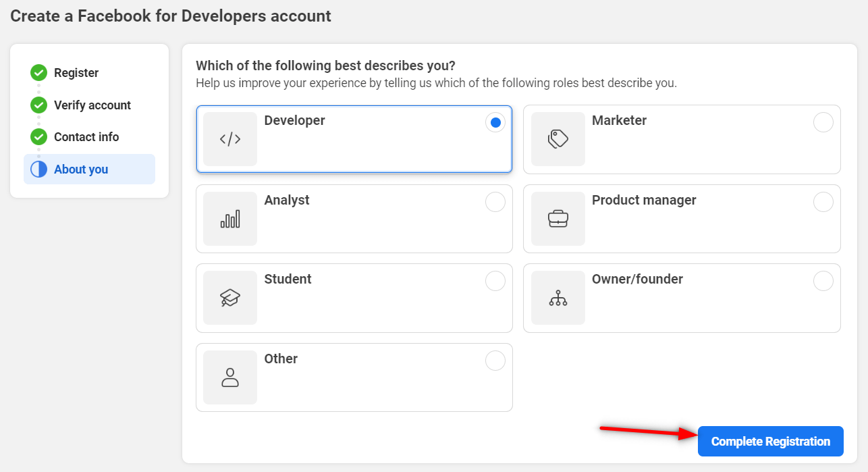This screenshot has height=472, width=868.
Task: Click the Student graduation cap icon
Action: 230,298
